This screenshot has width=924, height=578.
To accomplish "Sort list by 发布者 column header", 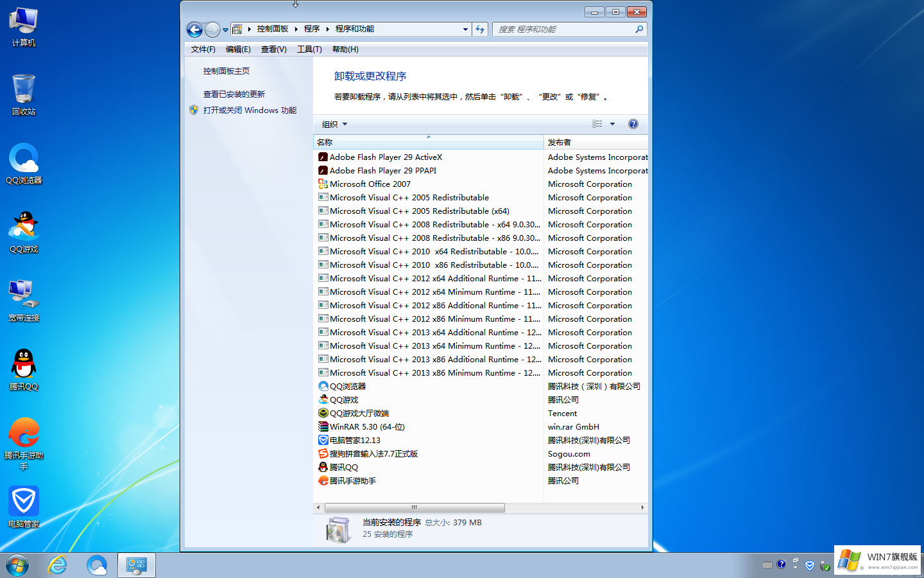I will 596,142.
